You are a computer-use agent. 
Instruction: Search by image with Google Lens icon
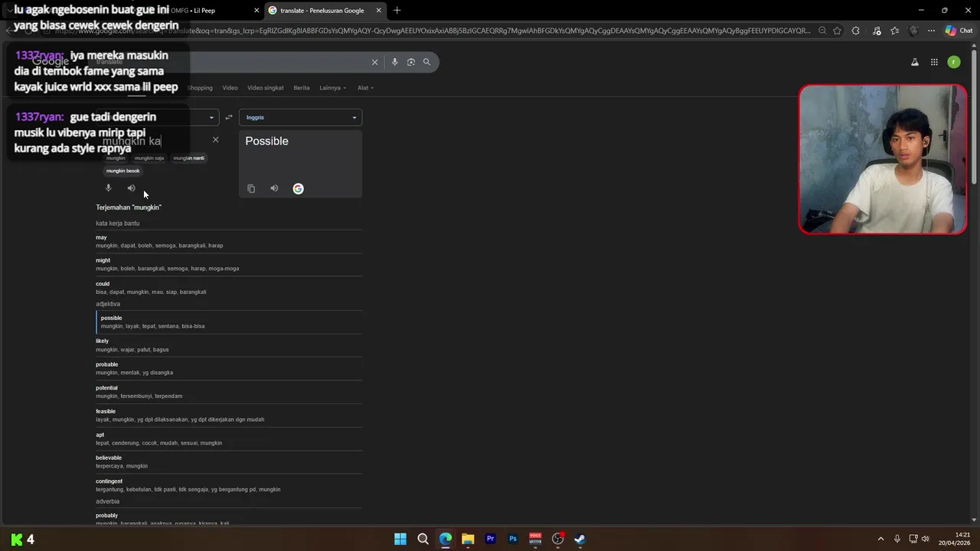coord(411,62)
